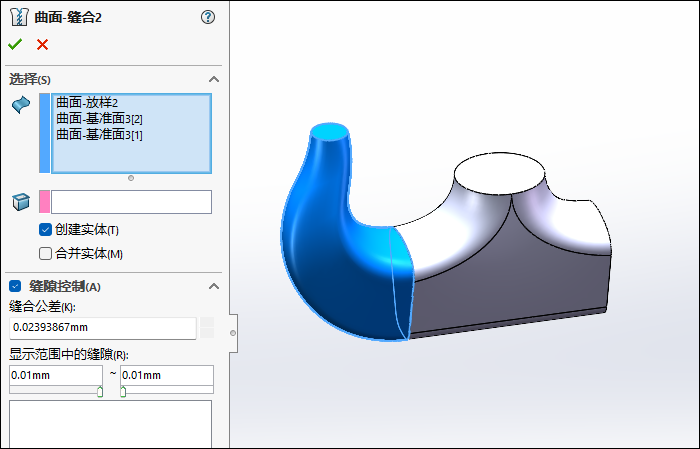Collapse the 缝隙控制 section chevron
This screenshot has height=449, width=700.
(x=213, y=286)
